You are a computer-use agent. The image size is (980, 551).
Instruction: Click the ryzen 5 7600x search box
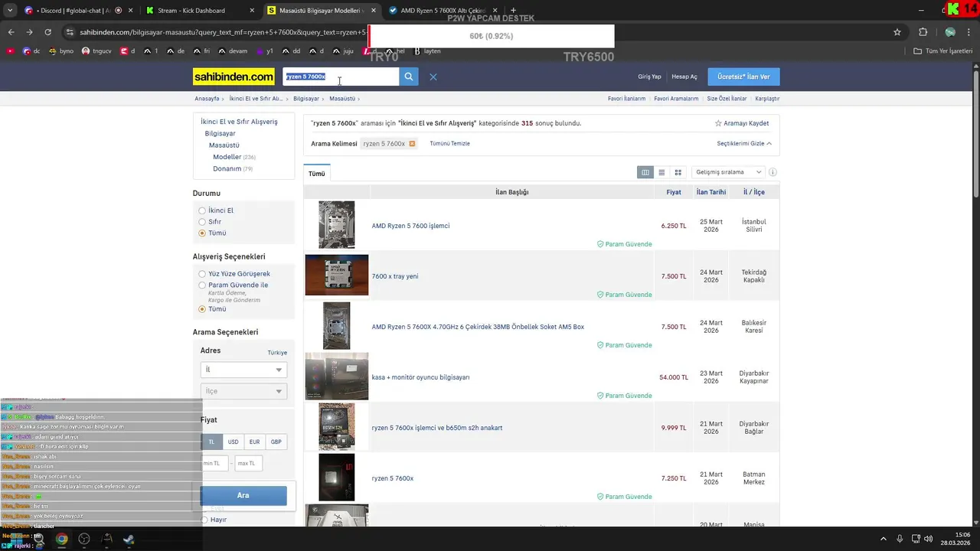pos(341,77)
